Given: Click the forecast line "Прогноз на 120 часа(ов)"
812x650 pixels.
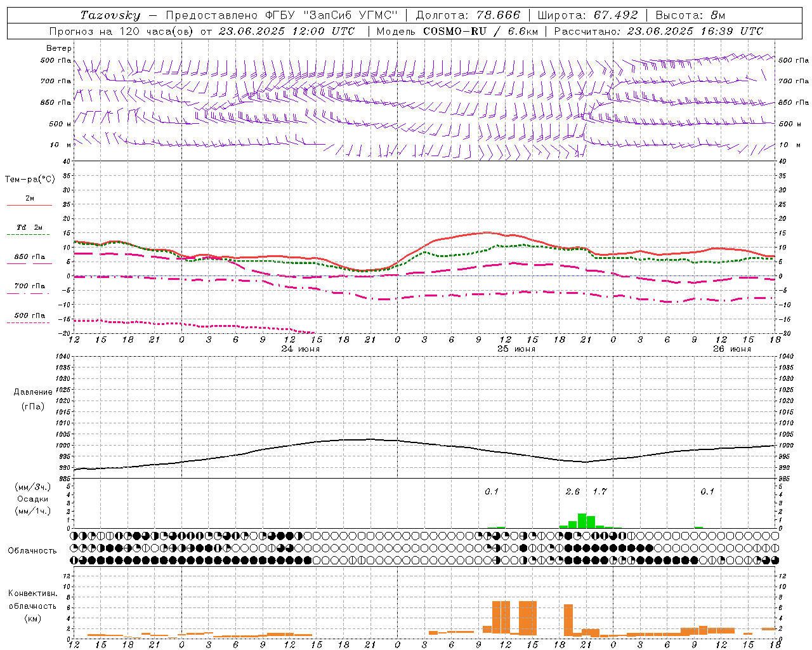Looking at the screenshot, I should (x=122, y=31).
